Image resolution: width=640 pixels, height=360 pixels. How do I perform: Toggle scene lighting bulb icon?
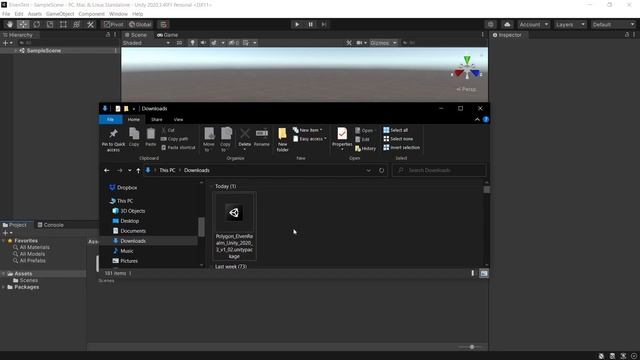click(x=192, y=43)
